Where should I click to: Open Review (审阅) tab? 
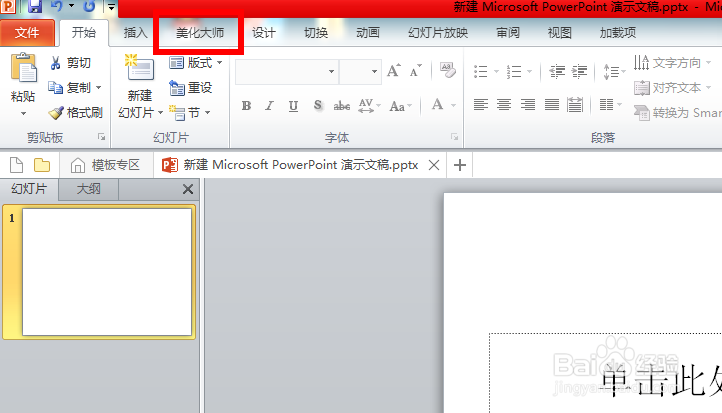coord(508,33)
